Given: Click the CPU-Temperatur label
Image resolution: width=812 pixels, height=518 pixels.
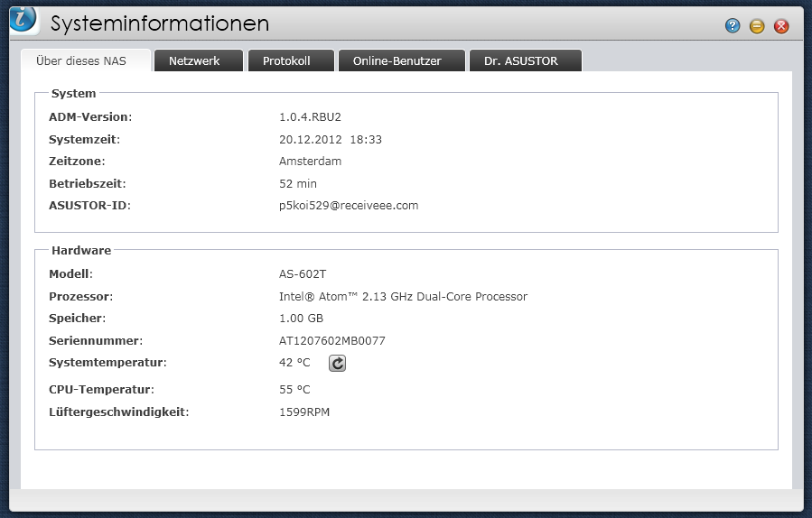Looking at the screenshot, I should point(101,390).
